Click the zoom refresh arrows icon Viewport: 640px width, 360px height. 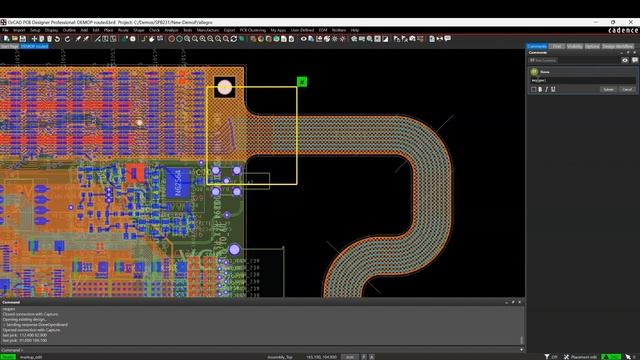coord(234,39)
